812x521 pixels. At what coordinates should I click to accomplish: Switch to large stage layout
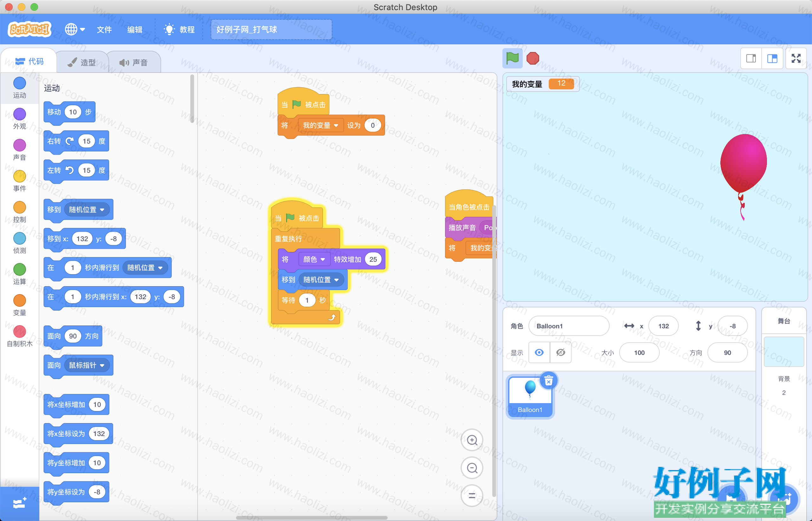pos(772,59)
